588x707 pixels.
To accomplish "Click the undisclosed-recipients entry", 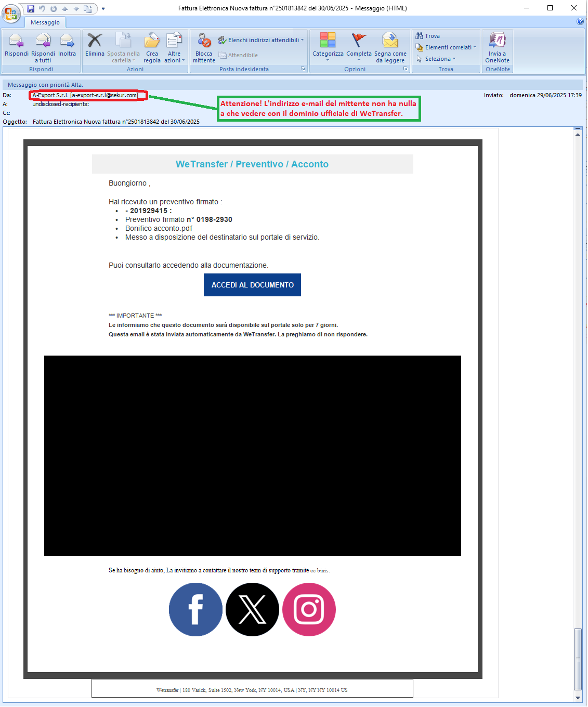I will point(60,104).
